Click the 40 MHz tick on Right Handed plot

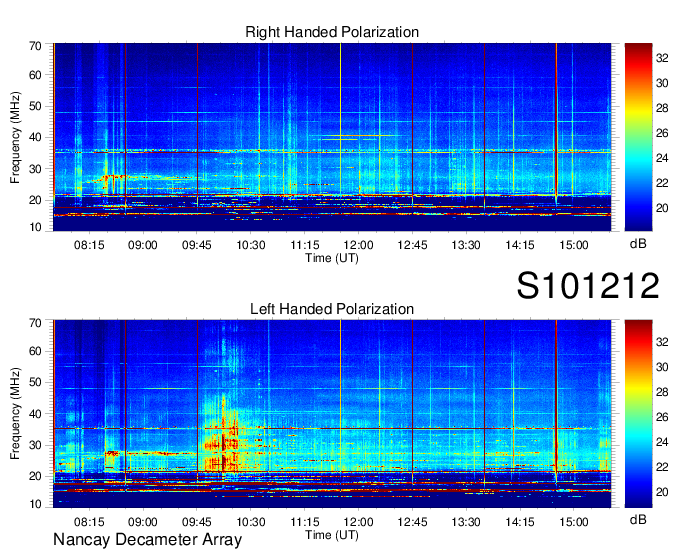(35, 137)
